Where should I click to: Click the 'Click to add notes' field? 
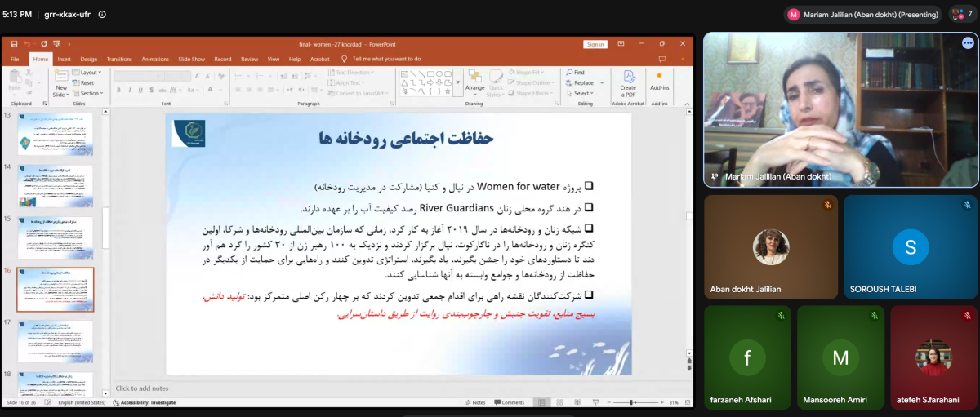[143, 388]
